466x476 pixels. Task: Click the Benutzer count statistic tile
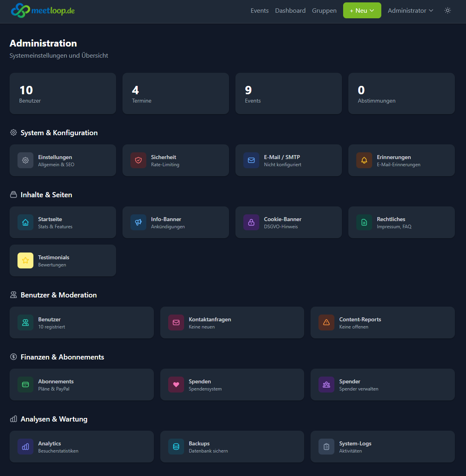[63, 93]
